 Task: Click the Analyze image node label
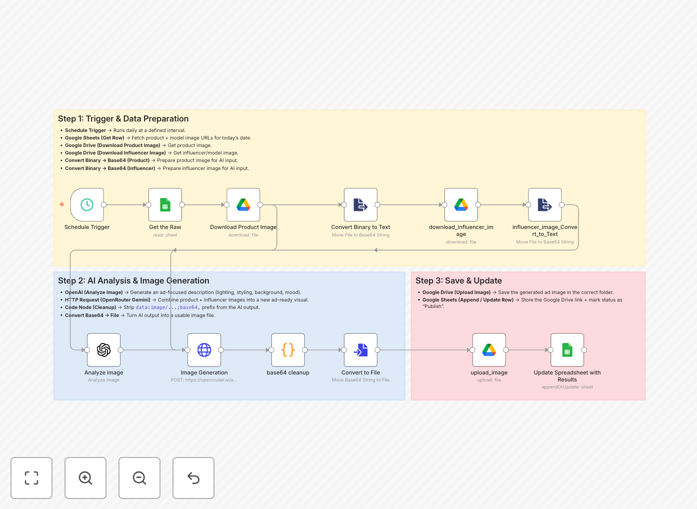coord(104,373)
